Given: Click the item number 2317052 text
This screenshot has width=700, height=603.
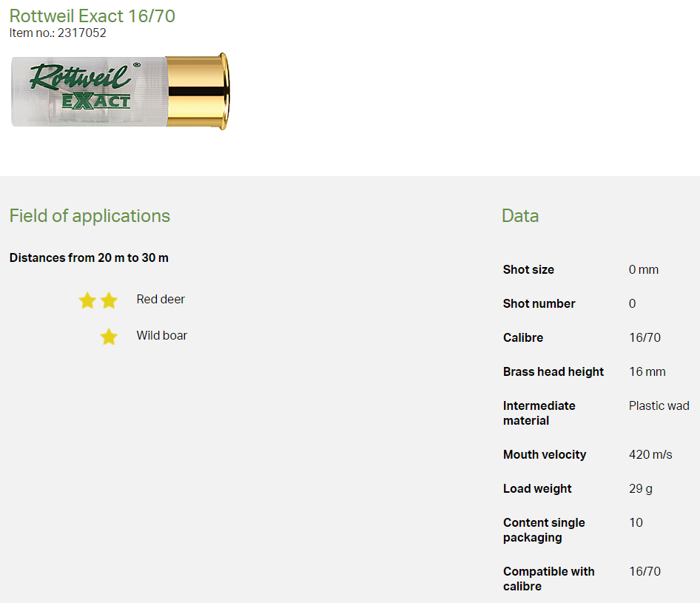Looking at the screenshot, I should 58,33.
